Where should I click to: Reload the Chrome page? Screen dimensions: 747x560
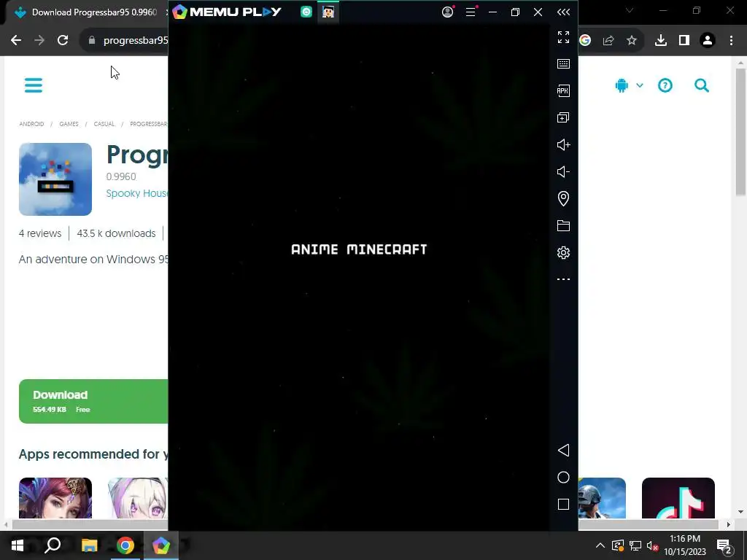click(x=63, y=40)
